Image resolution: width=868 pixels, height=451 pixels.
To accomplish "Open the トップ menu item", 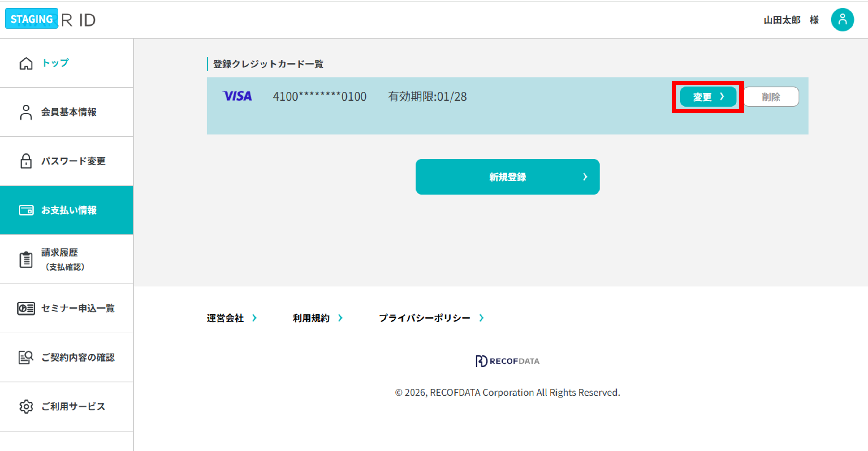I will [67, 63].
